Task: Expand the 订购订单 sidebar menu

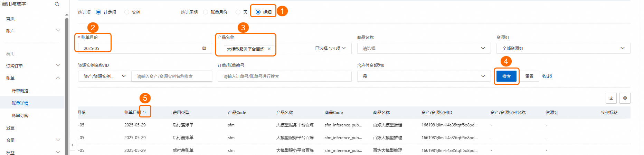Action: tap(58, 65)
